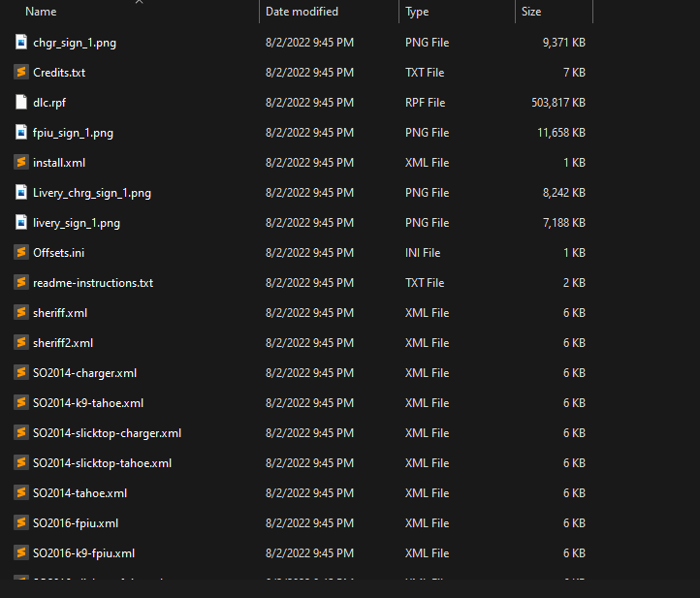Select the readme-instructions.txt file name

pos(93,283)
